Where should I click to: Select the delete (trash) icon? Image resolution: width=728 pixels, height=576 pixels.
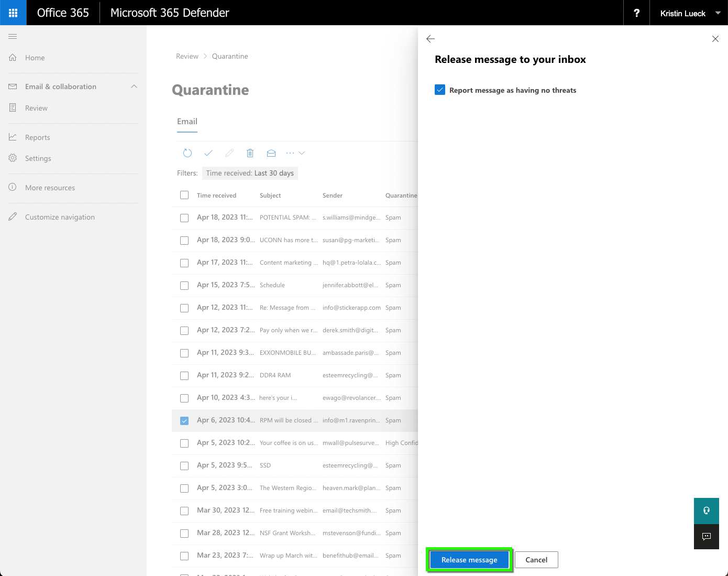[x=250, y=153]
